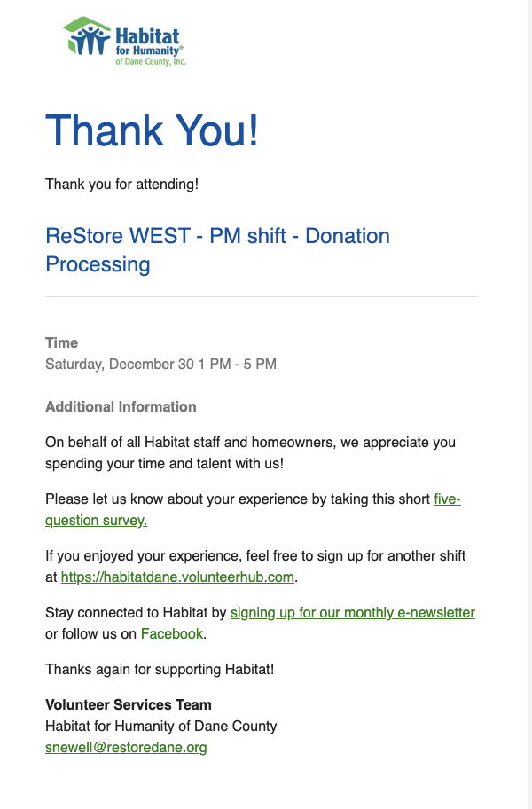Click the "Please let us know" sentence

click(x=238, y=499)
